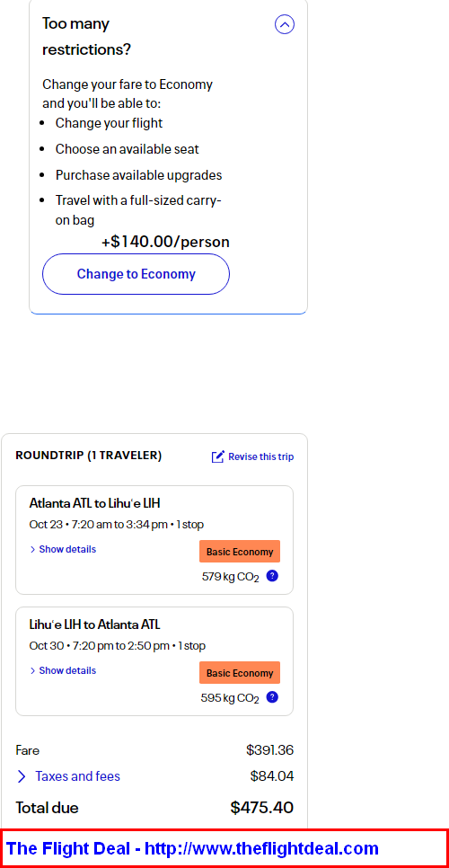Screen dimensions: 449x868
Task: Open help icon beside 595 kg CO2
Action: point(272,697)
